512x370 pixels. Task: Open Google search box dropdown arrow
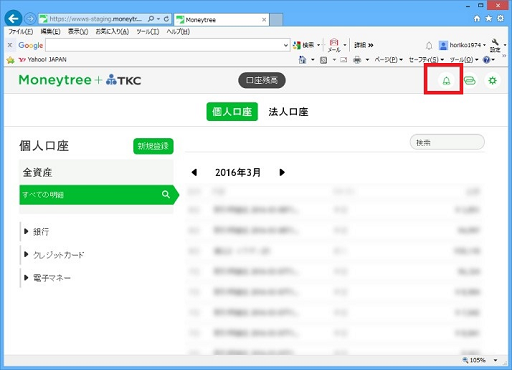coord(286,45)
